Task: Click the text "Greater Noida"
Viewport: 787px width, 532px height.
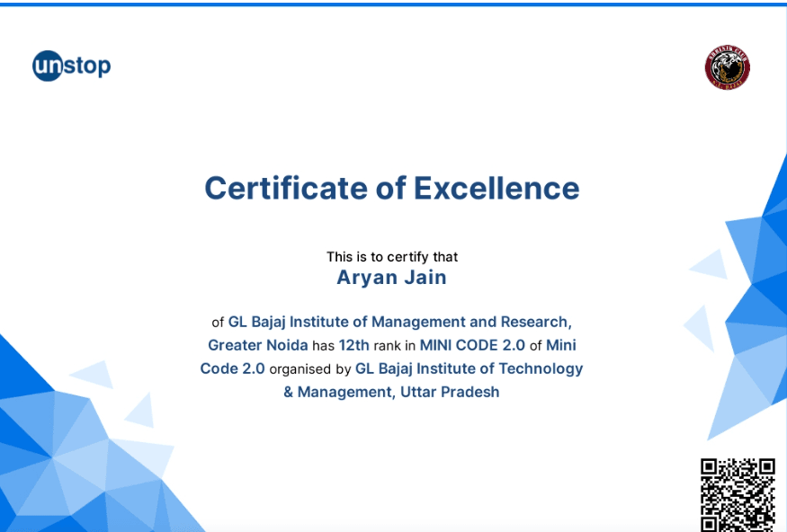Action: coord(258,345)
